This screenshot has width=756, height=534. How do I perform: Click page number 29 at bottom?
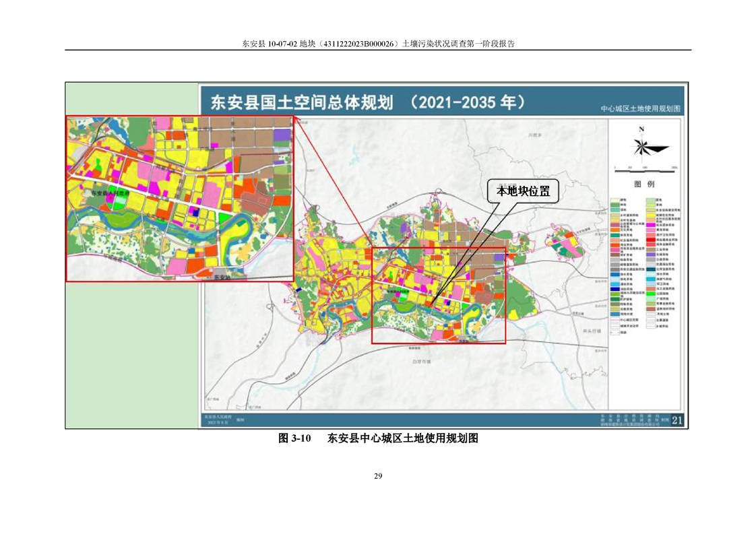click(377, 476)
